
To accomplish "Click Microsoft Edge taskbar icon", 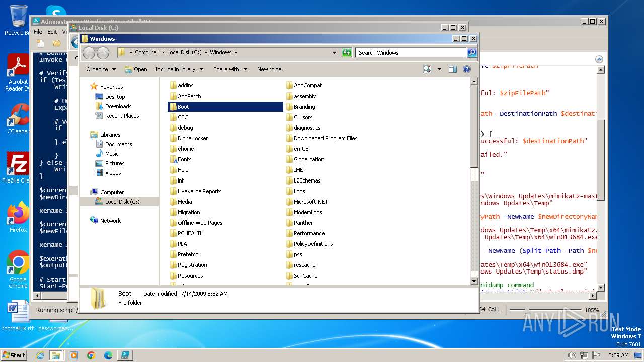I will pos(108,355).
